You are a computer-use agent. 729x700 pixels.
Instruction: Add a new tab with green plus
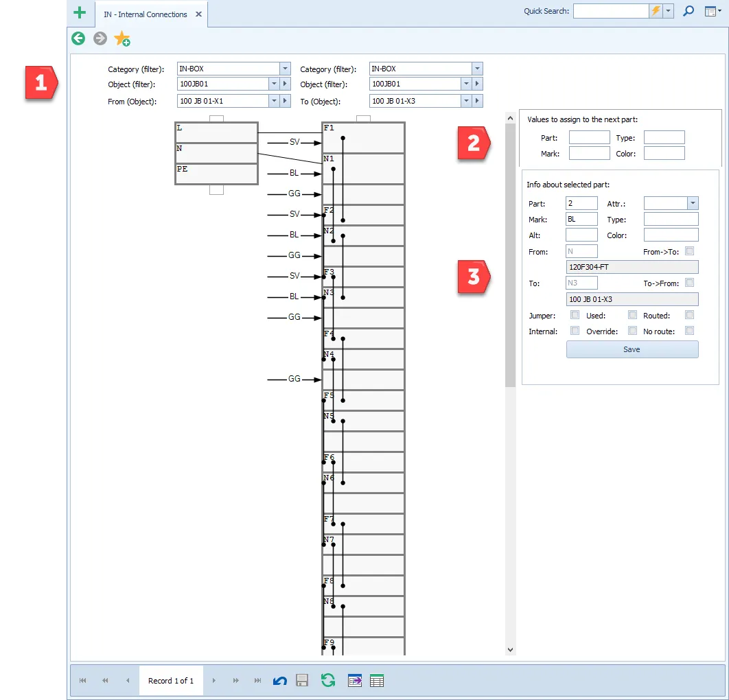(80, 13)
